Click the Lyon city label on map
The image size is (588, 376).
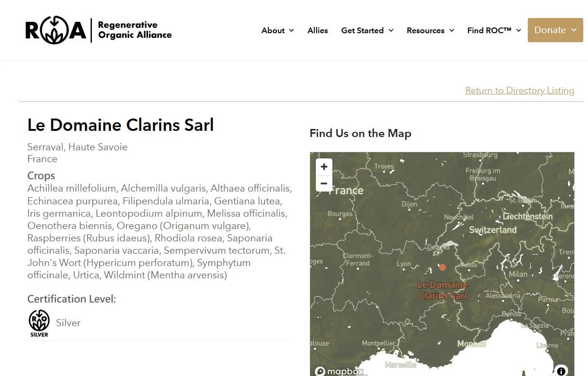(404, 264)
